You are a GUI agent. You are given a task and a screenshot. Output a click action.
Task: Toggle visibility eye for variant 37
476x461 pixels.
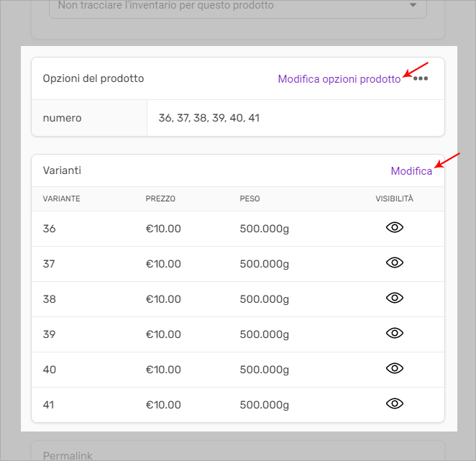(394, 263)
